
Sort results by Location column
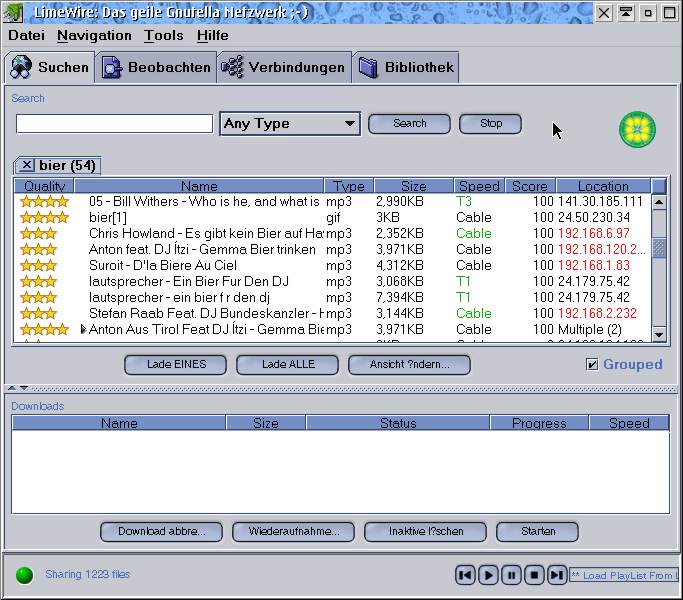[603, 186]
